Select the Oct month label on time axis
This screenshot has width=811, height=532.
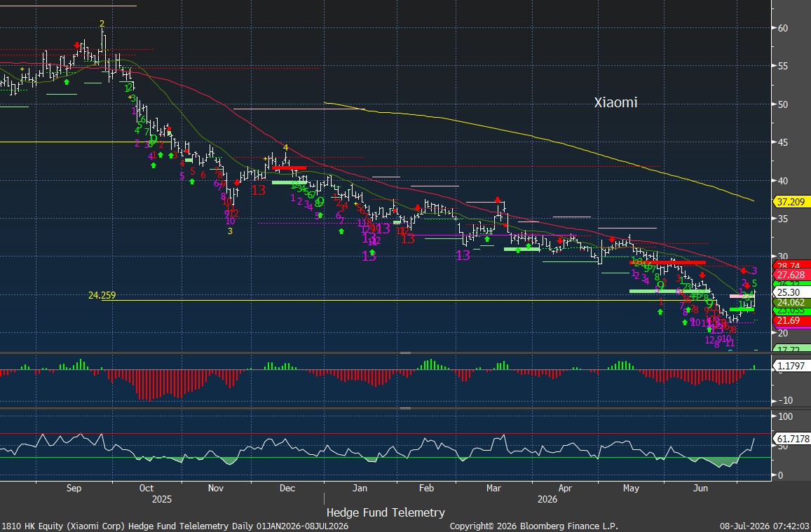tap(146, 488)
